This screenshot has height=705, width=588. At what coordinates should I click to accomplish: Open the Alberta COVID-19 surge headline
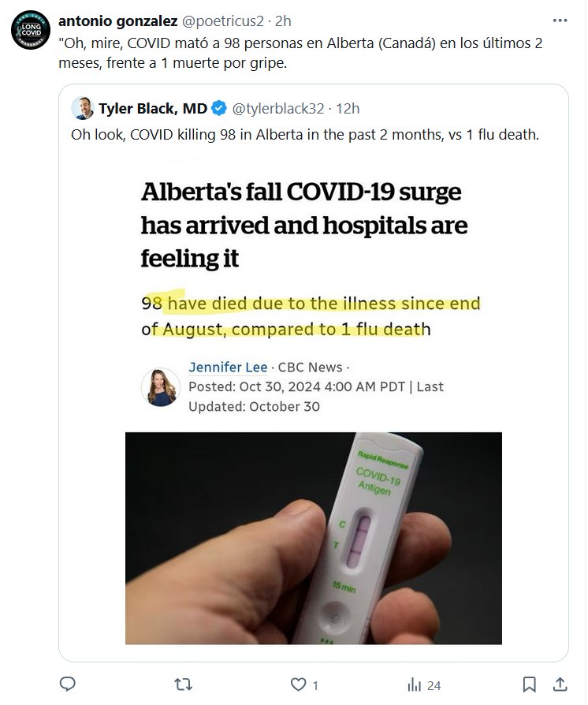(304, 226)
